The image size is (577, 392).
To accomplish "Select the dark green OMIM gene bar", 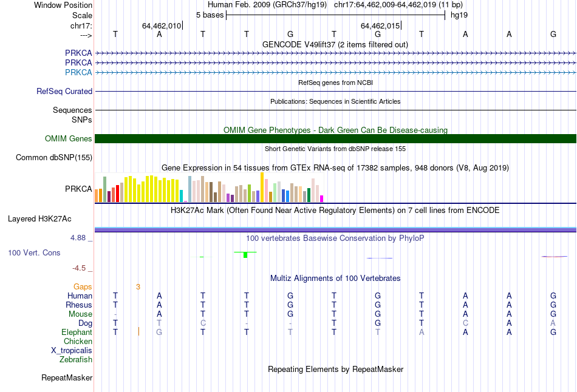I will tap(335, 138).
